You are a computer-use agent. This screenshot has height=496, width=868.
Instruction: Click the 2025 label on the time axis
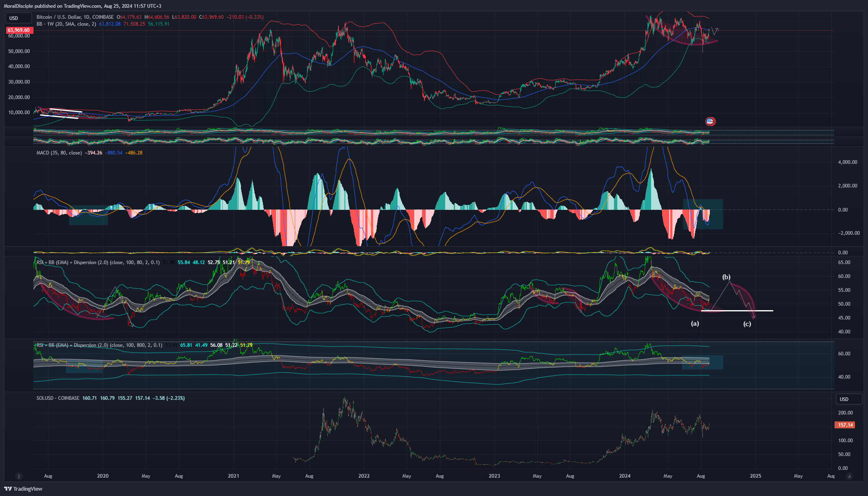pyautogui.click(x=755, y=476)
